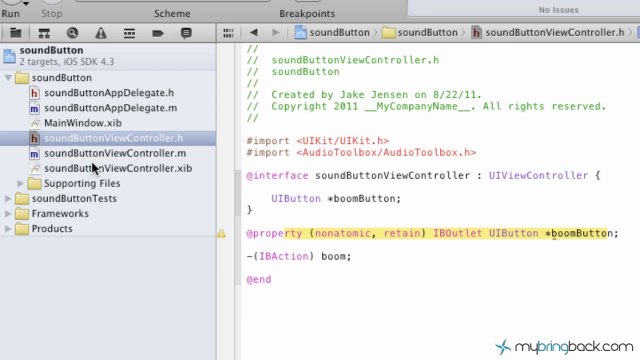Click soundButton folder in jump bar

(x=420, y=32)
